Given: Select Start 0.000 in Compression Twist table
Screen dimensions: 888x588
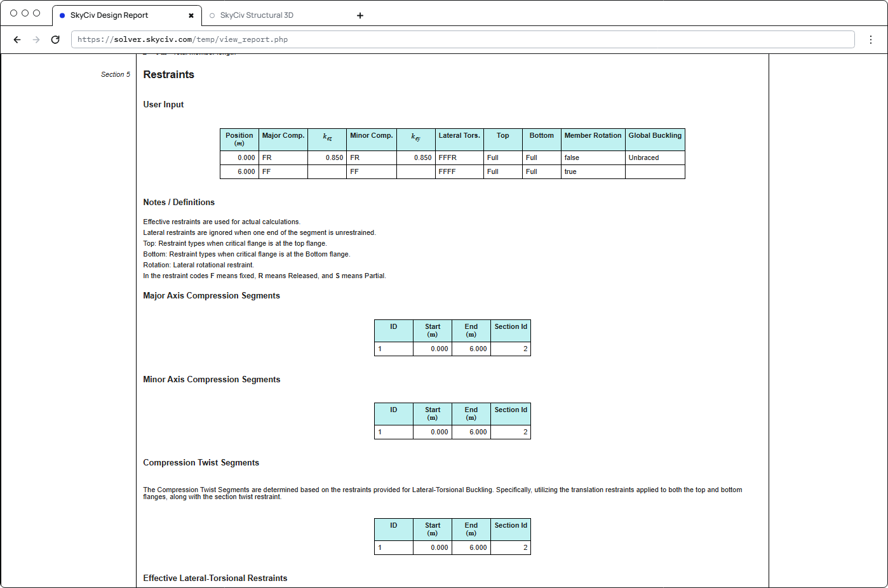Looking at the screenshot, I should point(433,547).
